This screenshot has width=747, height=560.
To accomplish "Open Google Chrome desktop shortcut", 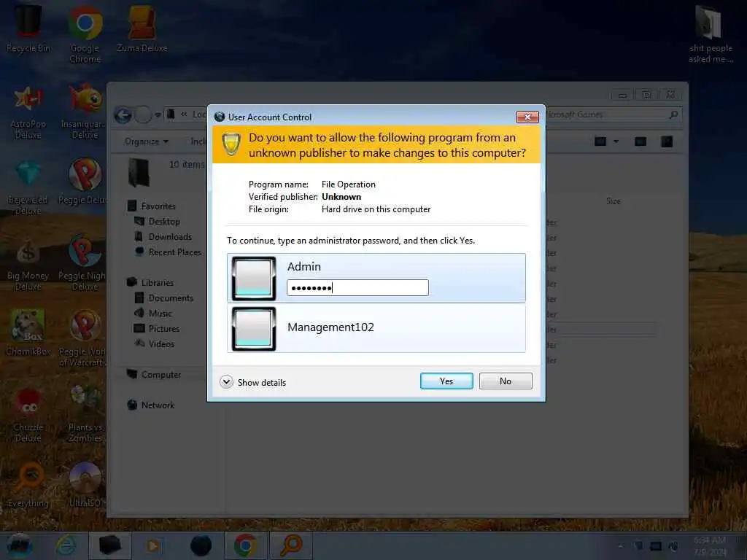I will coord(85,34).
